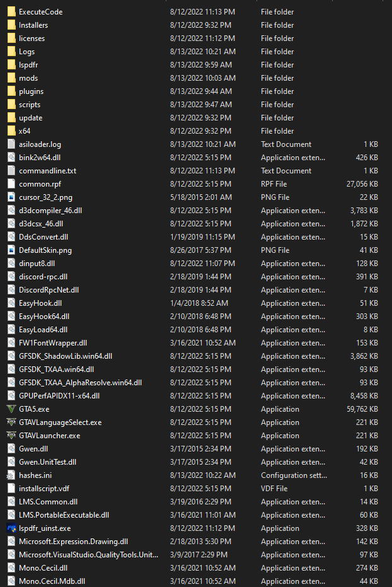
Task: Click the 2/18/2013 5:30 PM date
Action: (x=201, y=542)
